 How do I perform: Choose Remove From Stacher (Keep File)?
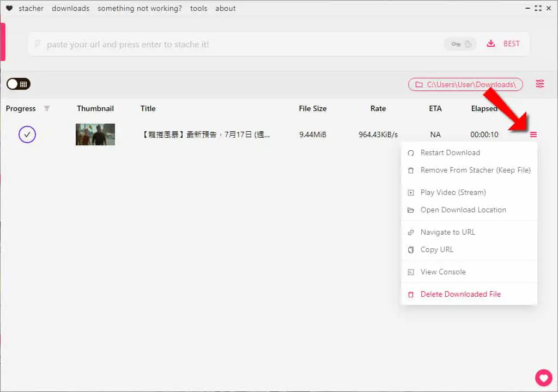[x=469, y=170]
